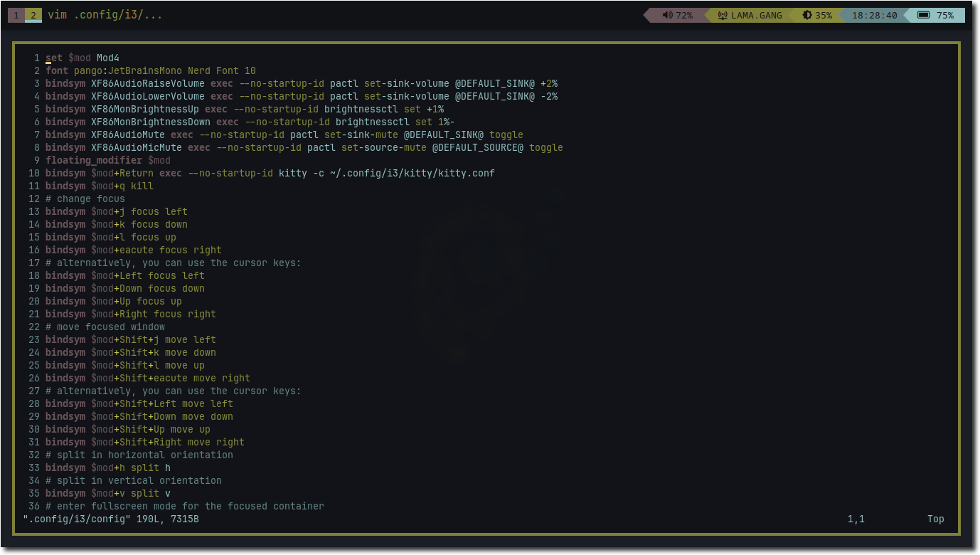Place cursor on 'set $mod Mod4' line
The height and width of the screenshot is (555, 980).
tap(82, 58)
